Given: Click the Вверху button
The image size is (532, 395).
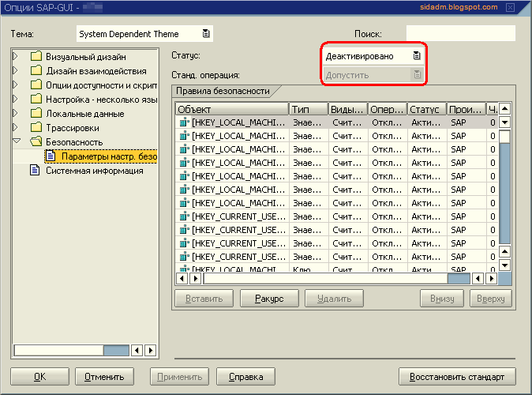Looking at the screenshot, I should pyautogui.click(x=491, y=299).
